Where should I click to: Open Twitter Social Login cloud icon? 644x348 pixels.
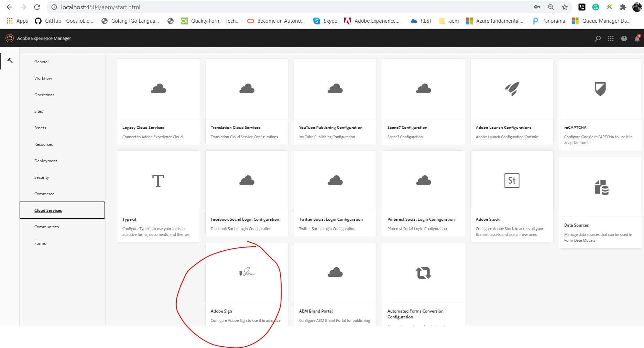(335, 181)
